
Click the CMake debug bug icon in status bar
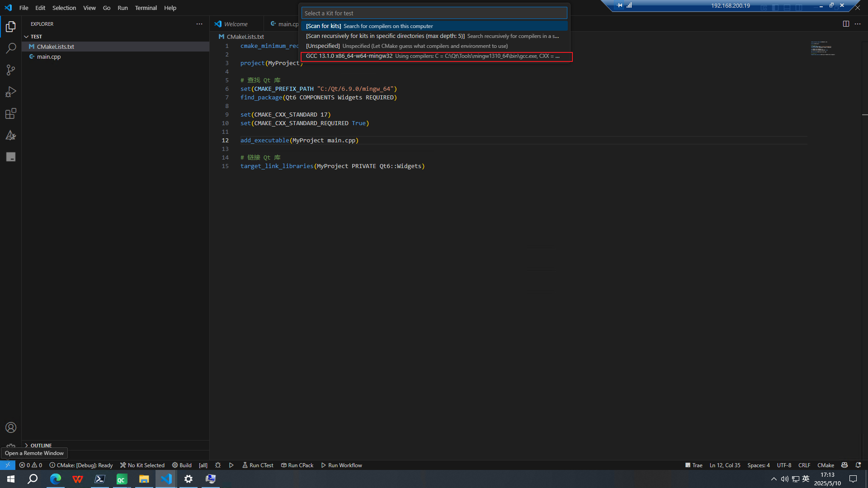tap(218, 465)
